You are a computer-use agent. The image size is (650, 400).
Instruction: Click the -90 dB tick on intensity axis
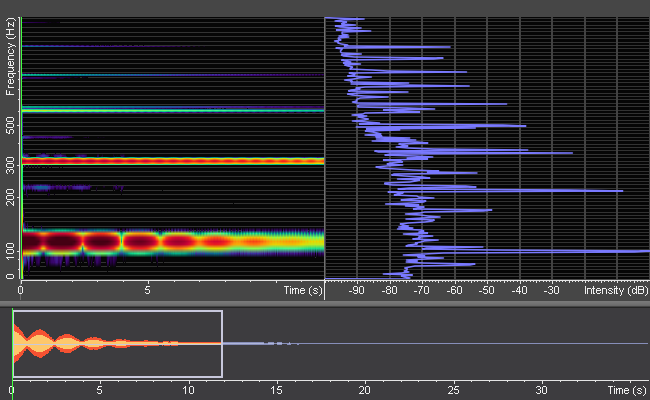click(357, 291)
